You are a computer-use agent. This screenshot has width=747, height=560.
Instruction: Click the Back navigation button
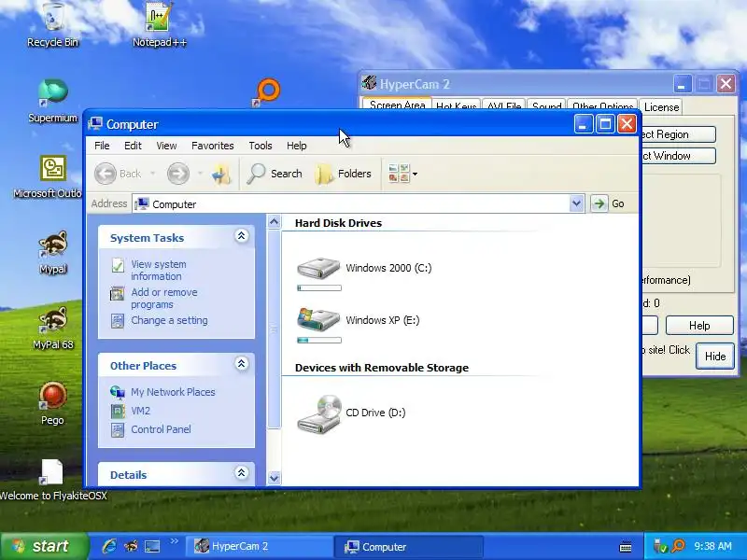119,174
